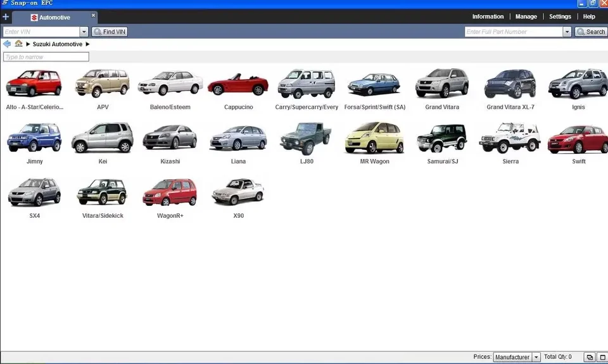Viewport: 608px width, 364px height.
Task: Select the green LJ80 image
Action: pyautogui.click(x=307, y=139)
